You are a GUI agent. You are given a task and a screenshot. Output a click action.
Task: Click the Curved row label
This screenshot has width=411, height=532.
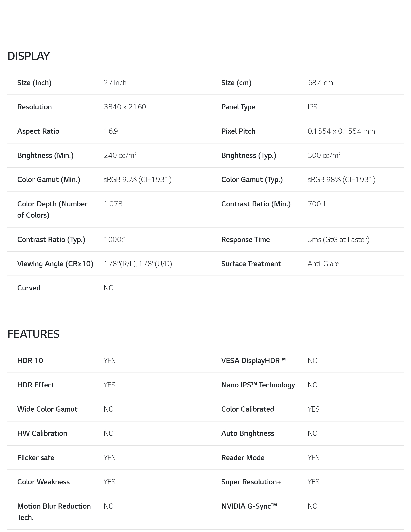29,288
